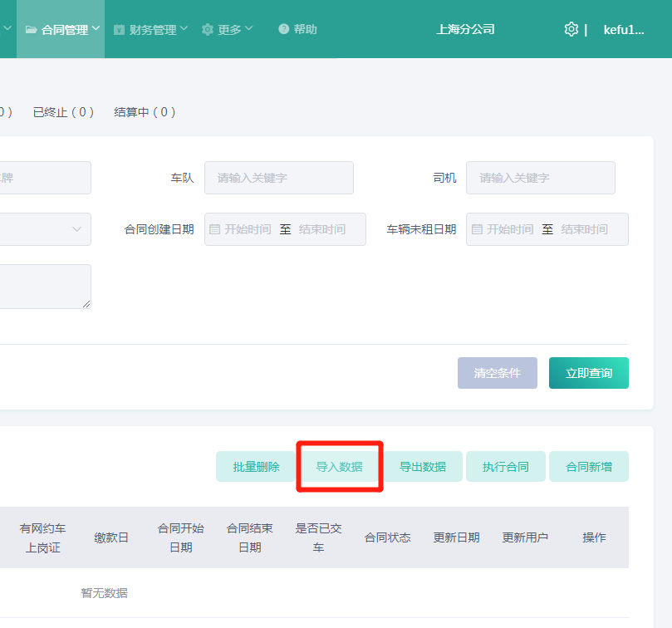Click the 导入数据 button
This screenshot has width=672, height=628.
point(339,467)
